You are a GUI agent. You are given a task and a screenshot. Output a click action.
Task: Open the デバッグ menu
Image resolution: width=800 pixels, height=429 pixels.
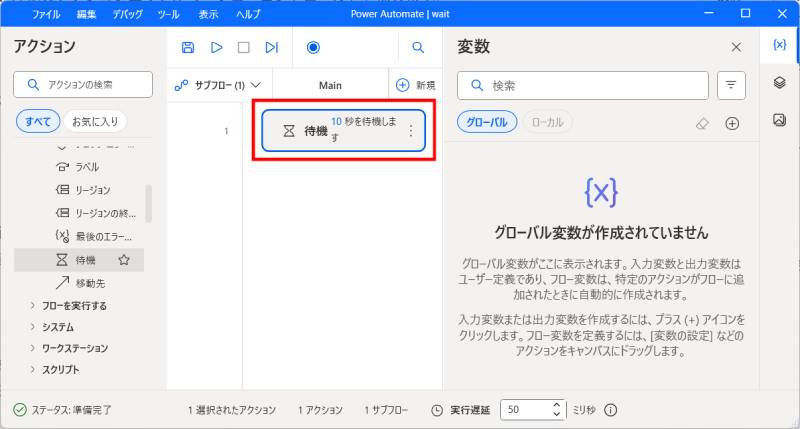tap(127, 15)
